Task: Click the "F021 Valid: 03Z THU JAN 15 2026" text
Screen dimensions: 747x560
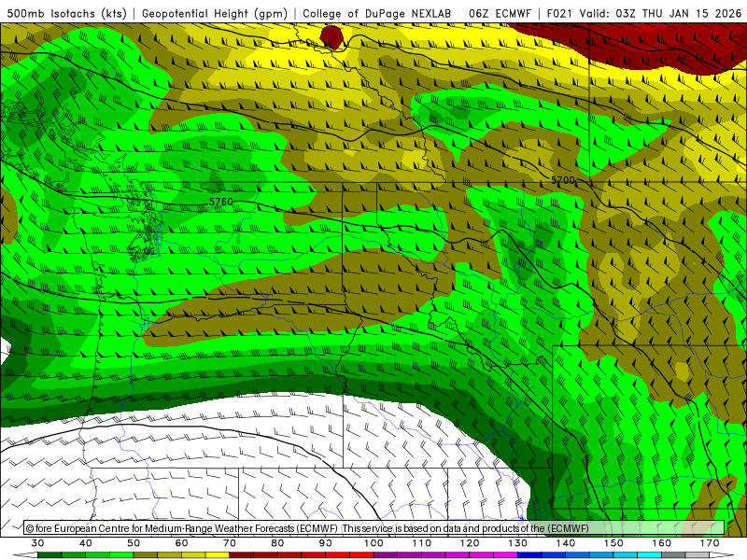Action: [644, 13]
